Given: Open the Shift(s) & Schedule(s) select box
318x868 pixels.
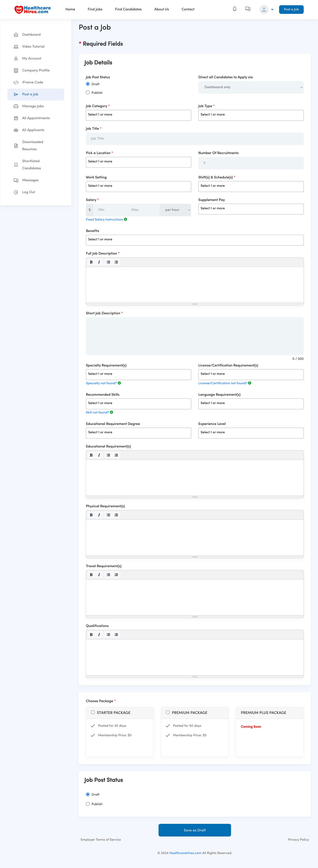Looking at the screenshot, I should pos(251,186).
